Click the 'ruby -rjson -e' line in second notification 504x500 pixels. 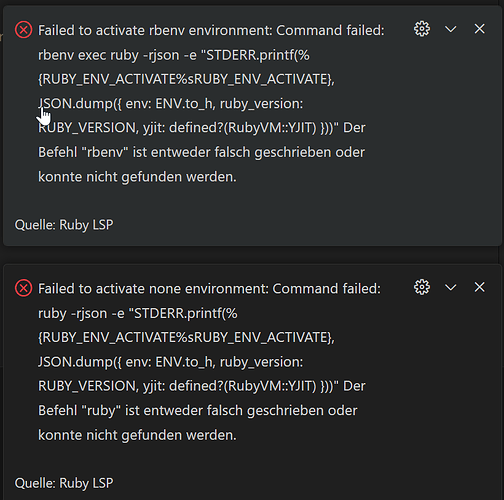coord(138,313)
